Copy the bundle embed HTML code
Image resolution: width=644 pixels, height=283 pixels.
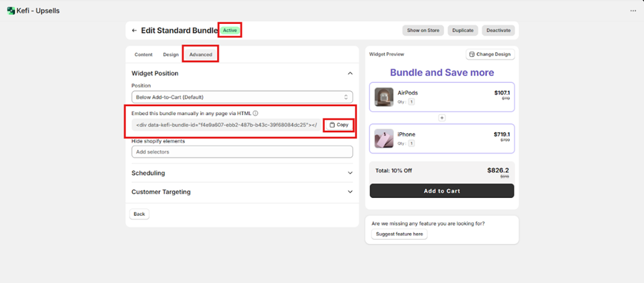point(338,125)
